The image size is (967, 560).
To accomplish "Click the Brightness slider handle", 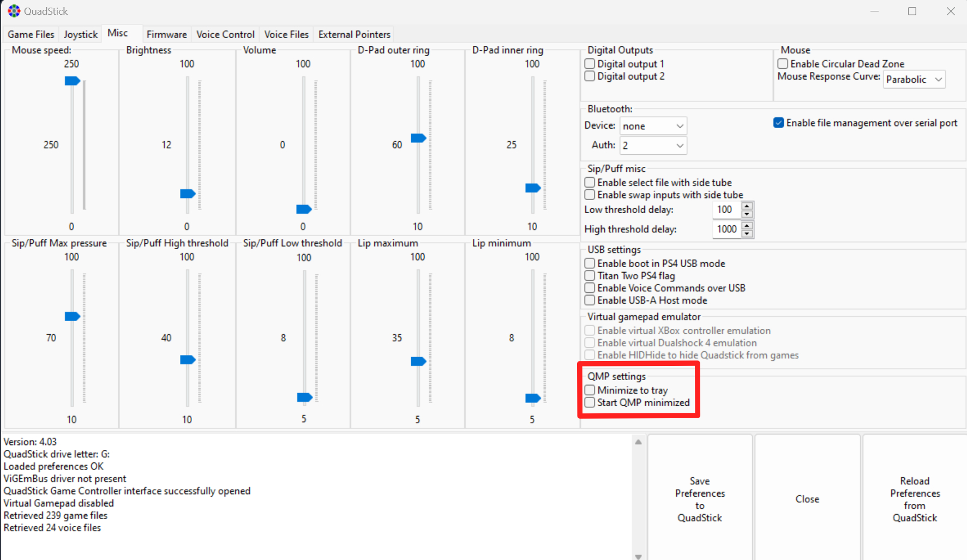I will pos(187,194).
